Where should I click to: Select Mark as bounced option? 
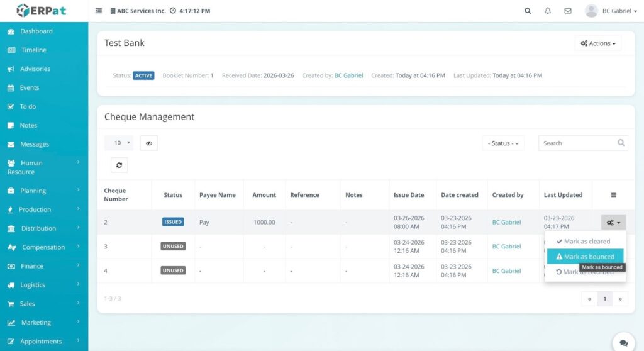pos(585,257)
